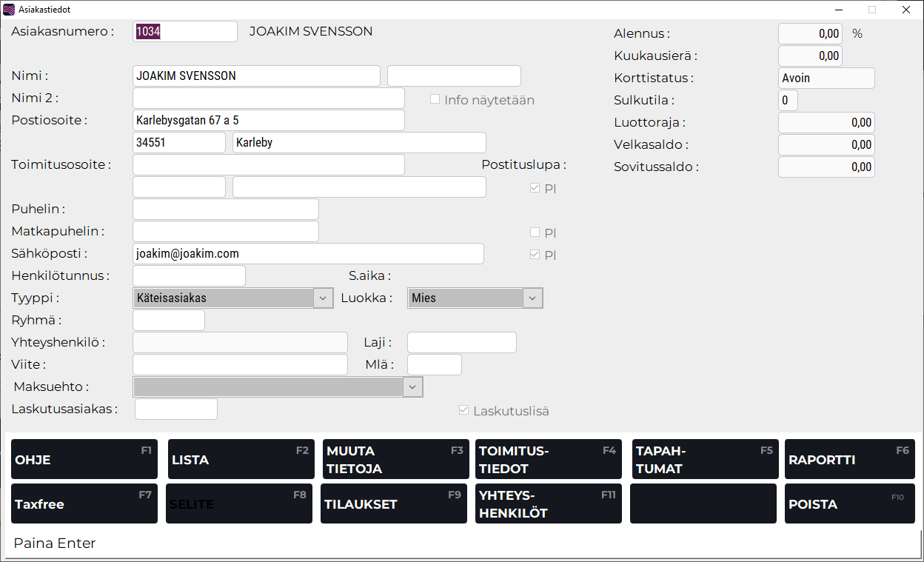This screenshot has width=924, height=562.
Task: Toggle Pl checkbox next to Sähköposti
Action: click(x=535, y=255)
